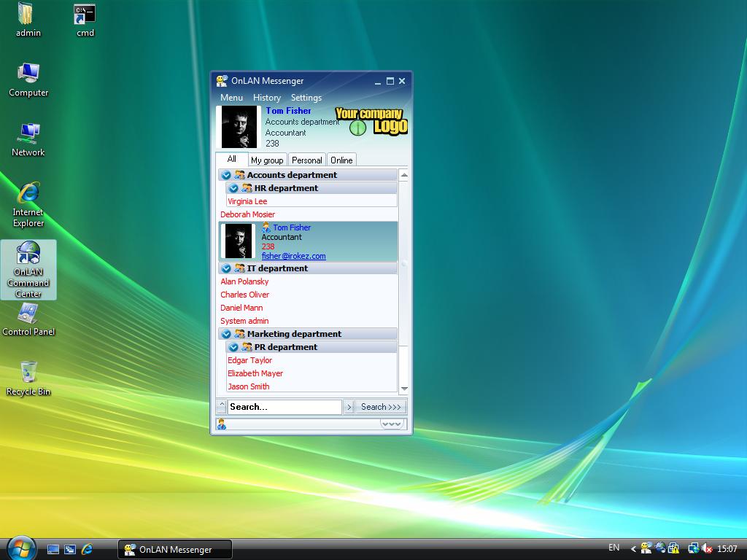Switch to the Online tab
Screen dimensions: 747x560
click(x=341, y=160)
